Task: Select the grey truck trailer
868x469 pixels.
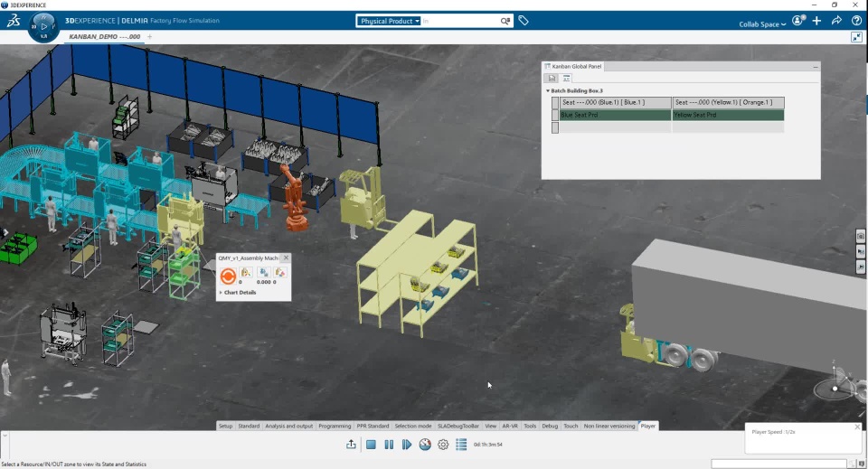Action: click(x=748, y=298)
